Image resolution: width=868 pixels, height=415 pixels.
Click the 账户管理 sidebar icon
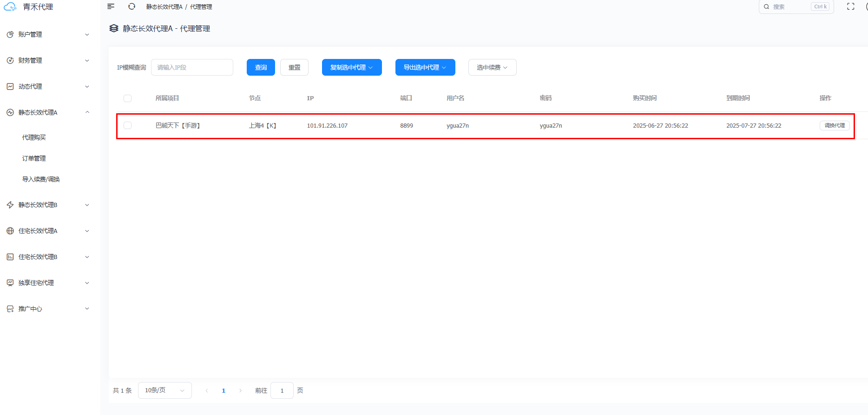[10, 34]
